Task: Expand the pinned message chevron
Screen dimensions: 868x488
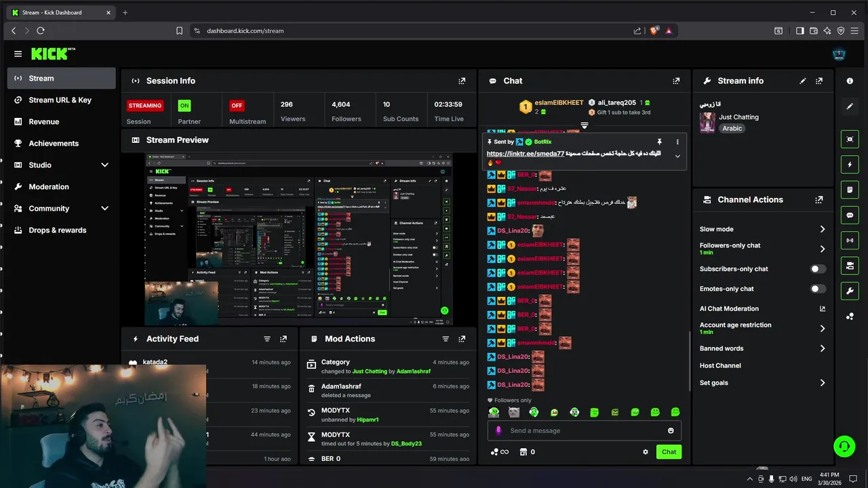Action: [677, 157]
